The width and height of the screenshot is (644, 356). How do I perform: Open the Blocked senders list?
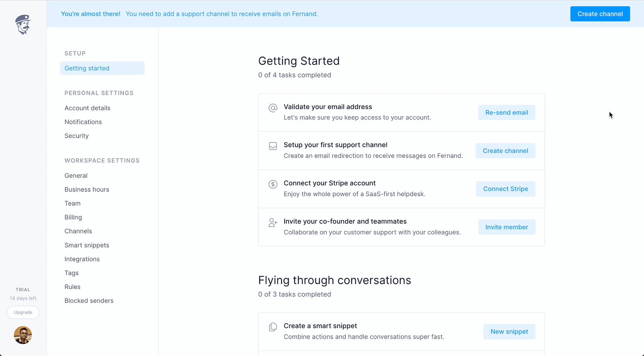tap(89, 300)
